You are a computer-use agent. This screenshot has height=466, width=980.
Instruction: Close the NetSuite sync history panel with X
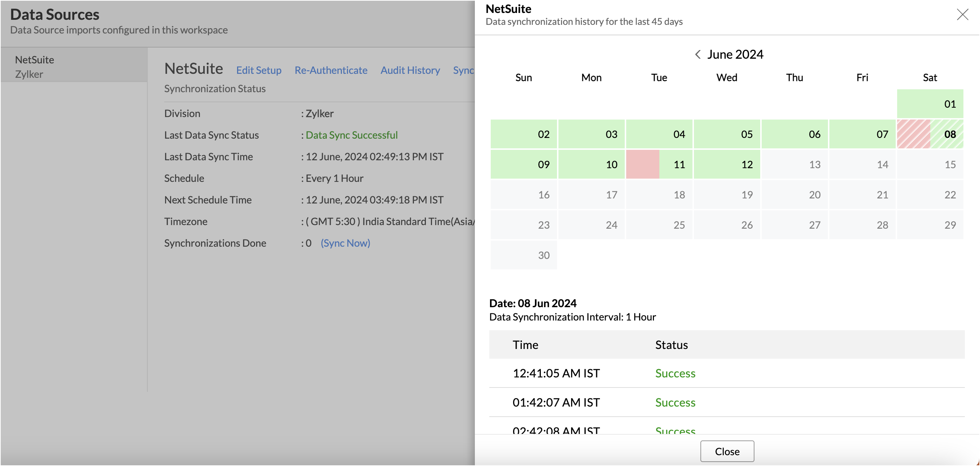point(962,14)
